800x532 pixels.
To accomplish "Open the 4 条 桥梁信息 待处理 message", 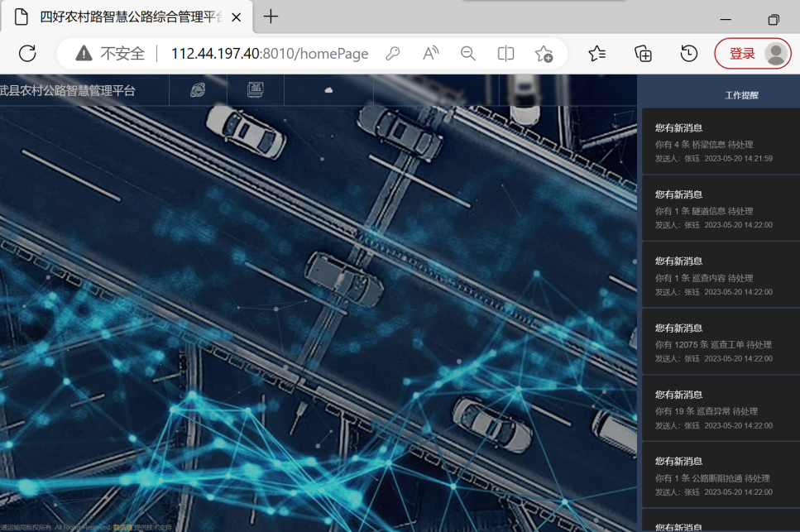I will (x=721, y=141).
